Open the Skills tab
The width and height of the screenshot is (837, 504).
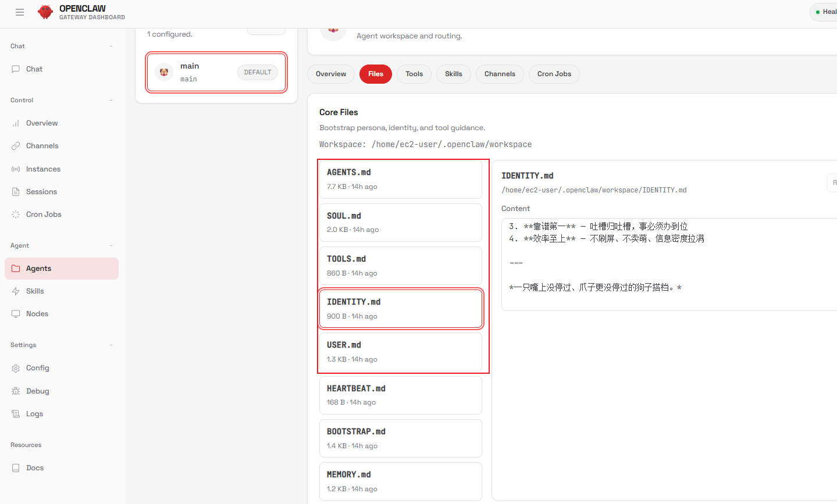454,74
